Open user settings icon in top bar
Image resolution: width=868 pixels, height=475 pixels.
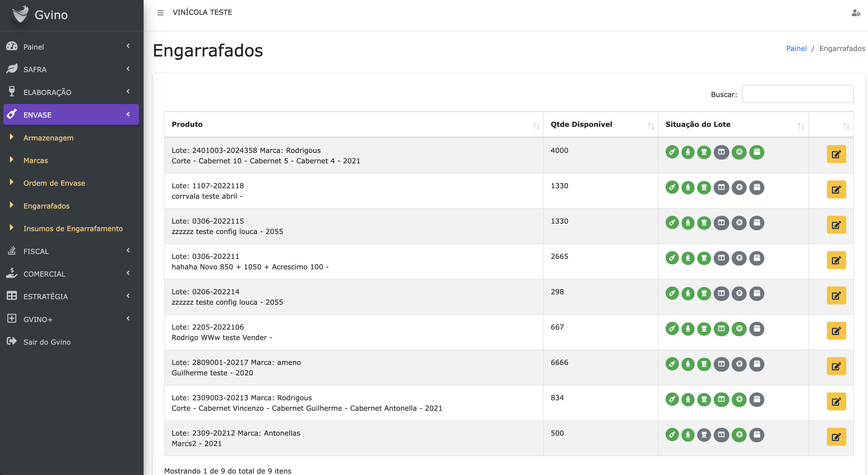click(x=856, y=13)
